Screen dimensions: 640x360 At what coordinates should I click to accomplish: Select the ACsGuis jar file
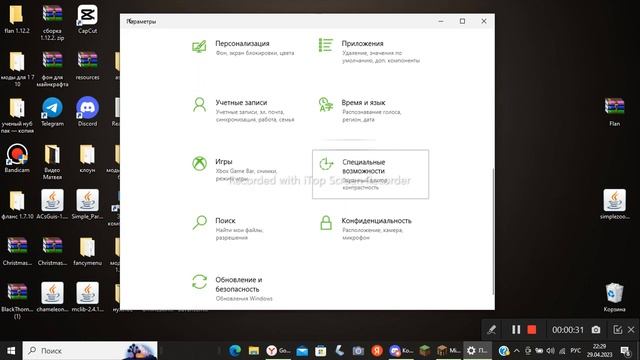pos(52,204)
